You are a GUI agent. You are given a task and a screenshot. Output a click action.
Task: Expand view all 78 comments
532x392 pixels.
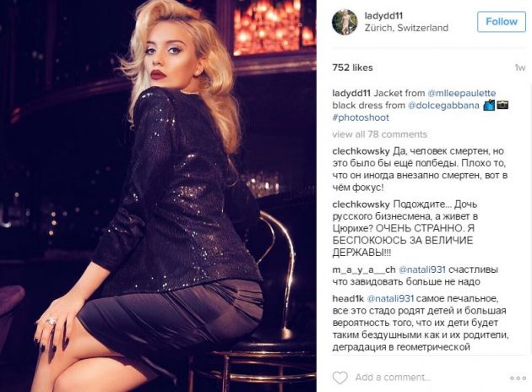380,134
